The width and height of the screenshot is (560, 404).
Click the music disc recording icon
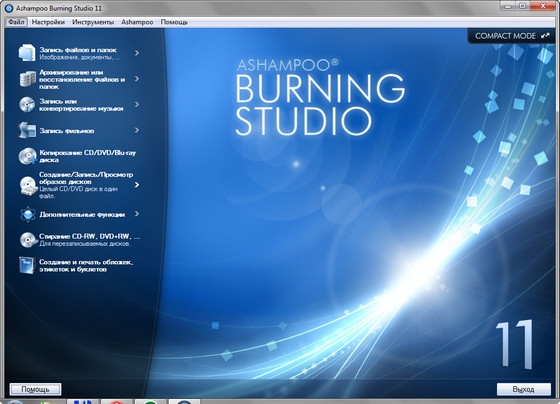[x=27, y=105]
